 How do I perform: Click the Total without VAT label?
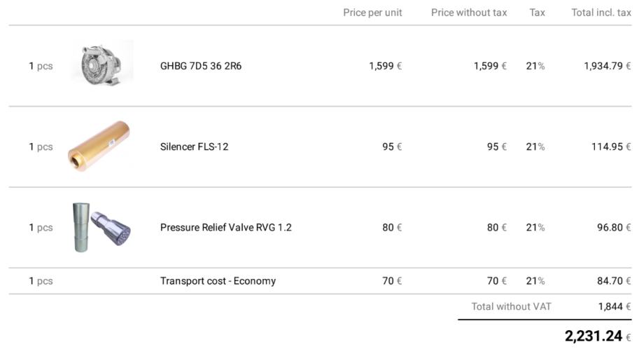click(511, 306)
